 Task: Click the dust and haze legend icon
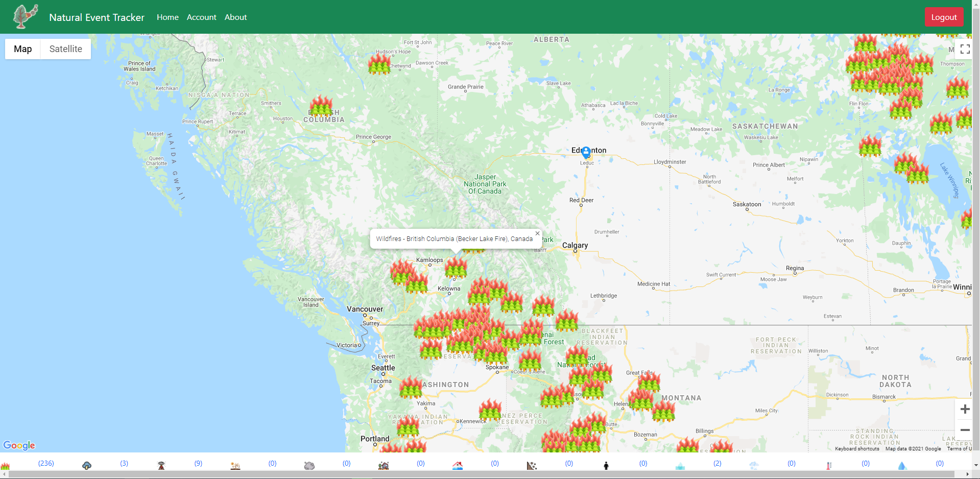click(x=309, y=465)
